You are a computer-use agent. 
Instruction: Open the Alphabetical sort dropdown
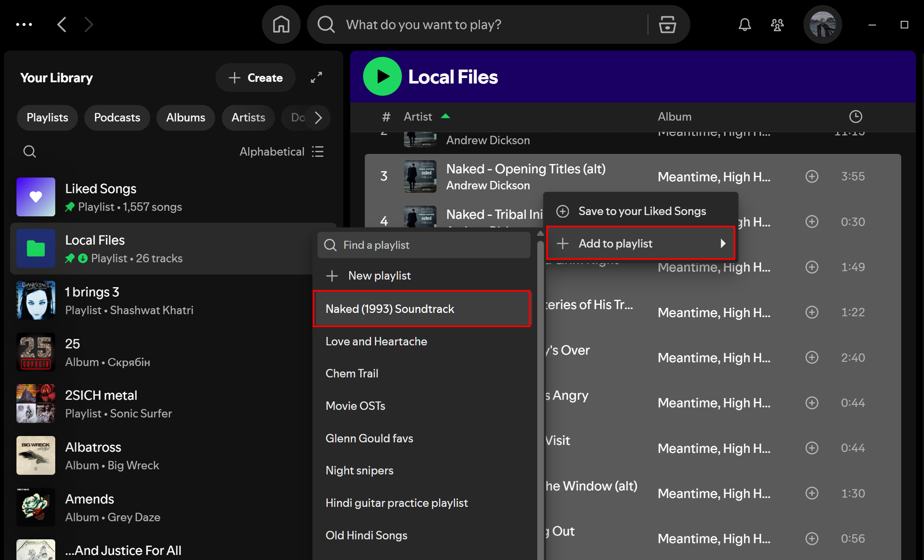click(281, 151)
